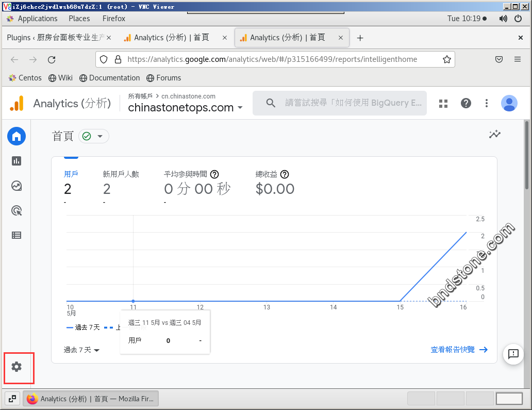Select the 總收益 metric
This screenshot has width=532, height=410.
[275, 183]
